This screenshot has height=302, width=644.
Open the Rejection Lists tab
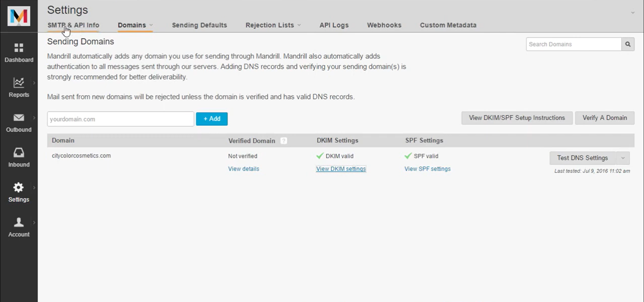click(x=270, y=25)
